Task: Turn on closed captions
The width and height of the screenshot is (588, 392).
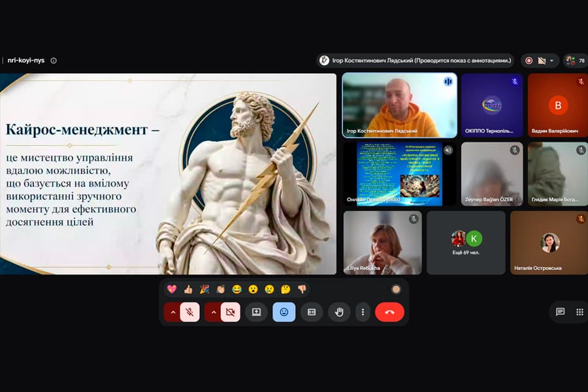Action: tap(312, 312)
